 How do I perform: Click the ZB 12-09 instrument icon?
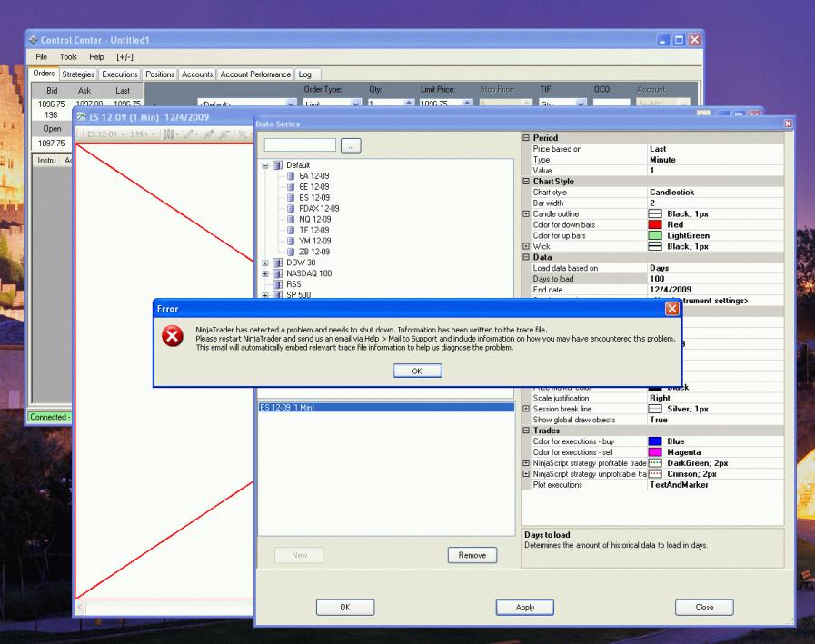(x=291, y=253)
